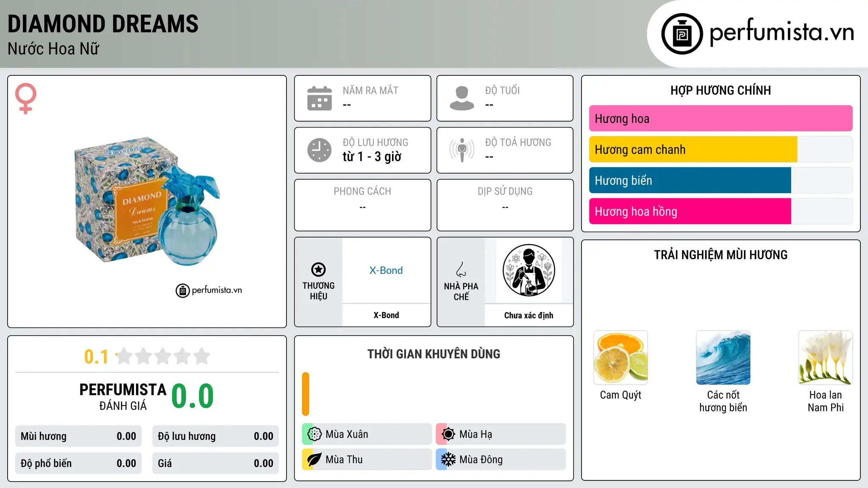Click the perfumista.vn perfume bottle logo icon
Viewport: 868px width, 488px height.
point(682,34)
